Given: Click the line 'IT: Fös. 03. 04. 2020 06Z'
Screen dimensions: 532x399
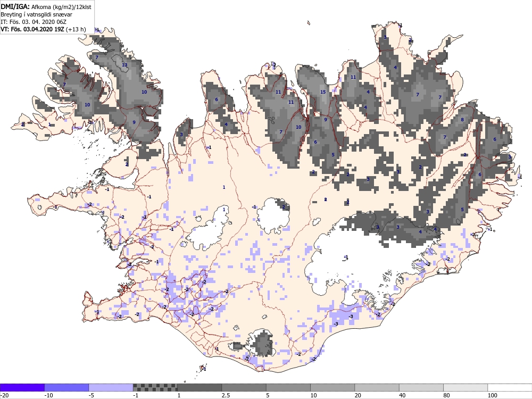Looking at the screenshot, I should coord(34,22).
